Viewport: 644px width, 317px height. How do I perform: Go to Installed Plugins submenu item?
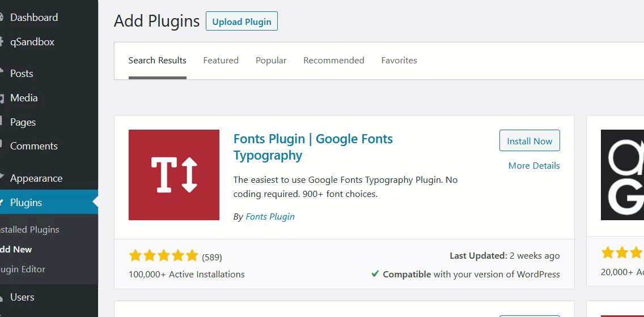pos(29,230)
